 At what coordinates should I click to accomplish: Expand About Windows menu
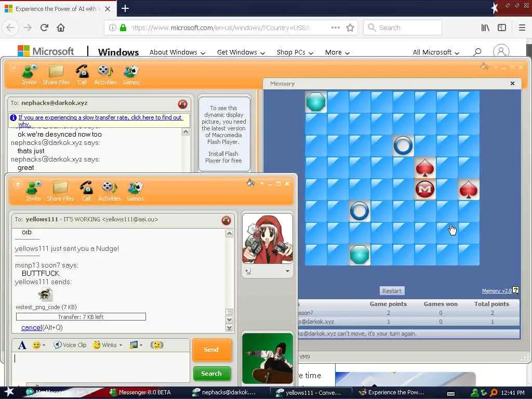(x=178, y=52)
